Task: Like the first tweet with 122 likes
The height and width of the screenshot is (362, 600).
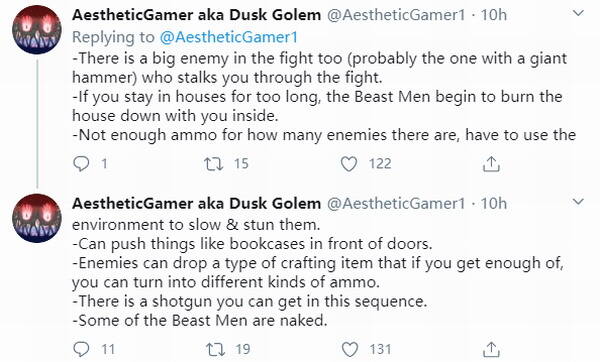Action: pyautogui.click(x=349, y=164)
